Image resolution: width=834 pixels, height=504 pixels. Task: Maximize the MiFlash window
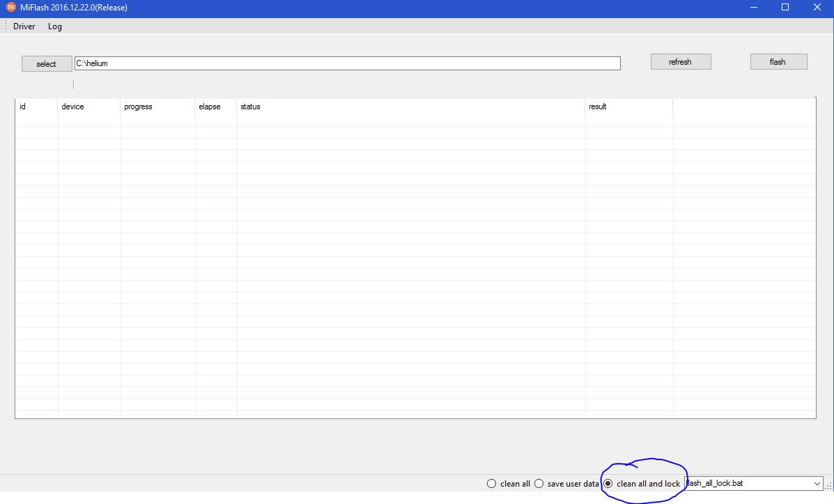click(785, 8)
